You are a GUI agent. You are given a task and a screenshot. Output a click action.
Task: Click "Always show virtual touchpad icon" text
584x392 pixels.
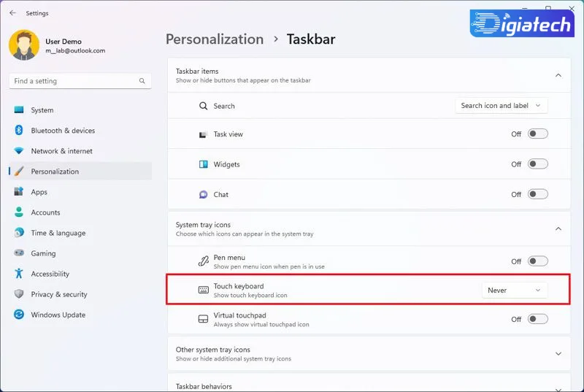coord(261,324)
